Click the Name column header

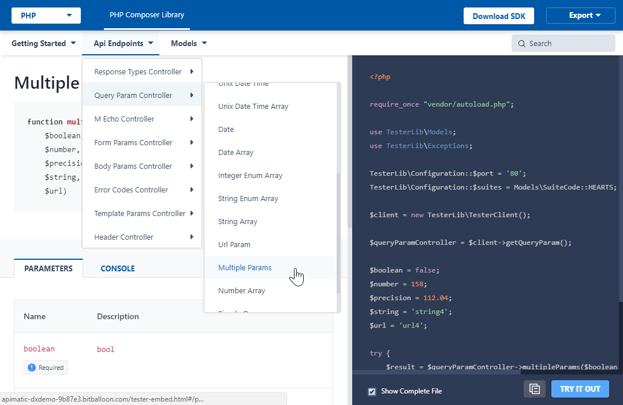35,316
